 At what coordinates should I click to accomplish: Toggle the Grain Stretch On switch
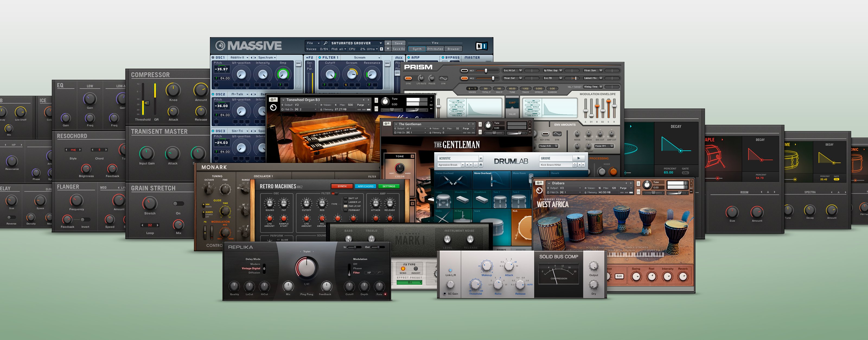[x=178, y=204]
